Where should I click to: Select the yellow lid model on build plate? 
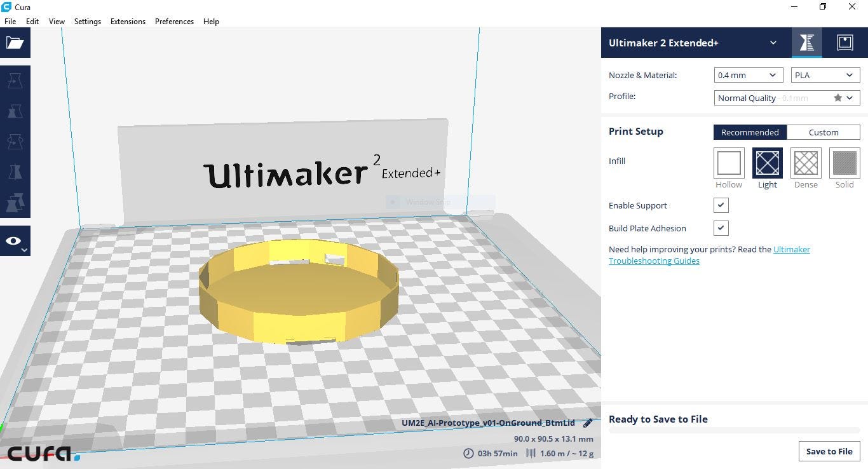pyautogui.click(x=299, y=292)
